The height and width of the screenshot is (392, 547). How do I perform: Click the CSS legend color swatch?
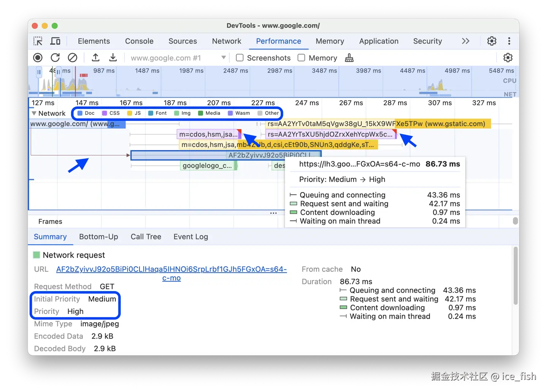click(104, 113)
